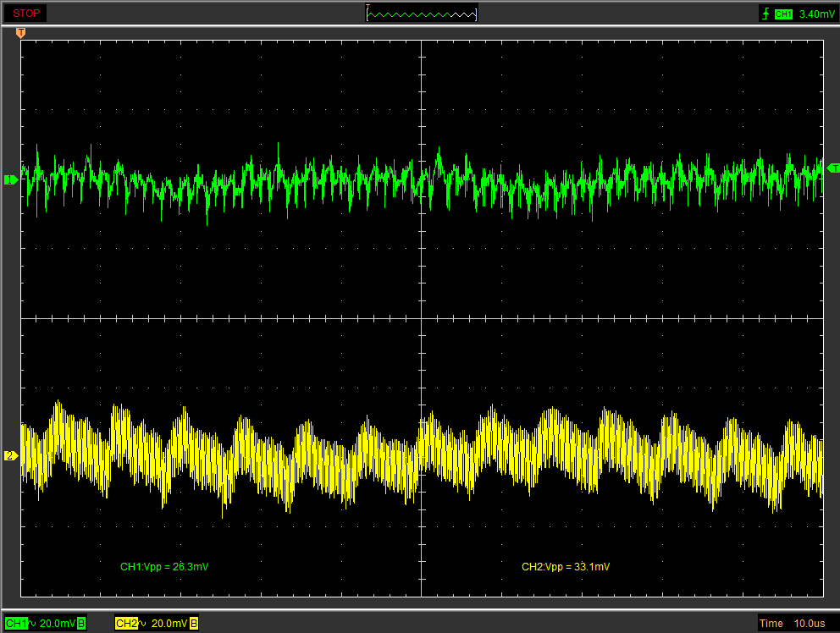Click the green channel 1 ground marker

pos(11,179)
